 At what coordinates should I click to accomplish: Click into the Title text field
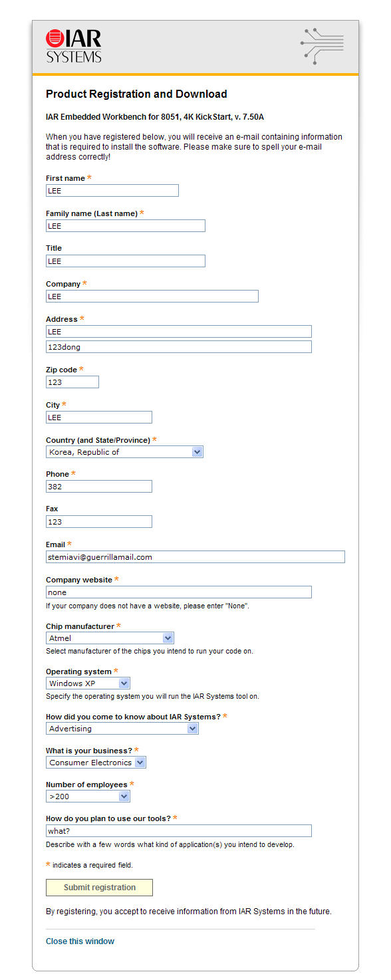[126, 261]
